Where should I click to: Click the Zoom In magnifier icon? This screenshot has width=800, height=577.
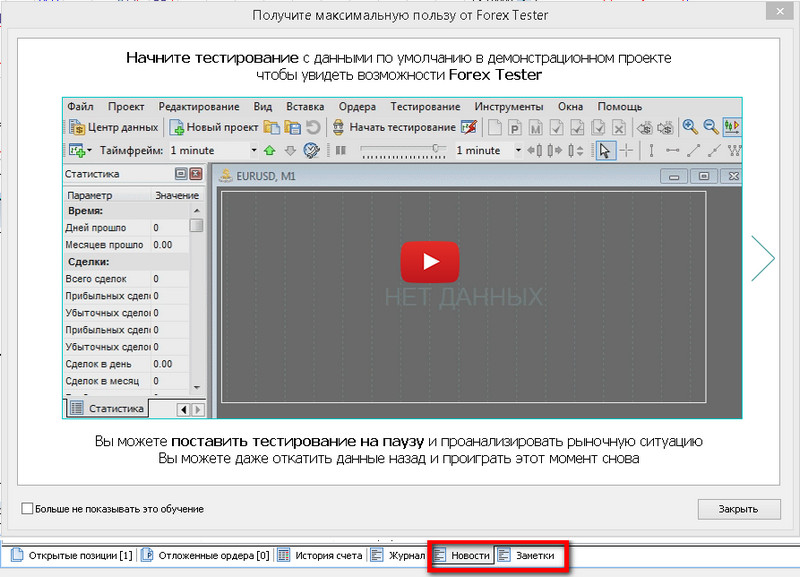[x=690, y=127]
